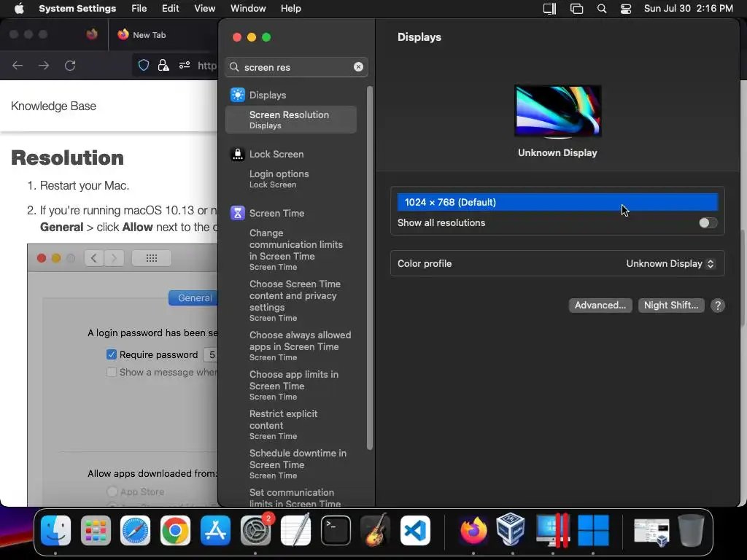The image size is (747, 560).
Task: Switch to Firefox via Dock icon
Action: tap(473, 531)
